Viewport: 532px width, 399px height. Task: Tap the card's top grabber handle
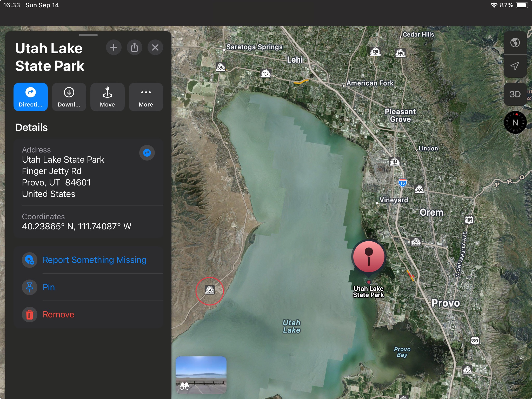[88, 35]
